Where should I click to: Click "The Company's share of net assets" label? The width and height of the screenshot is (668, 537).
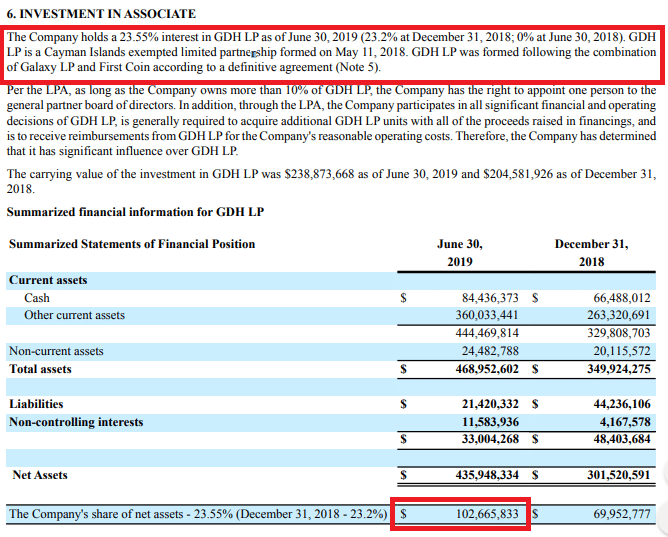[x=198, y=514]
